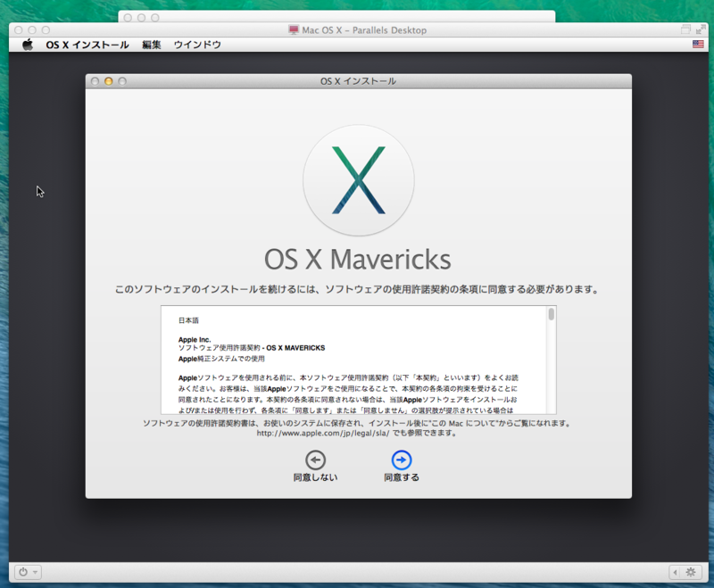The height and width of the screenshot is (588, 714).
Task: Click the Apple Inc. heading text
Action: [195, 340]
